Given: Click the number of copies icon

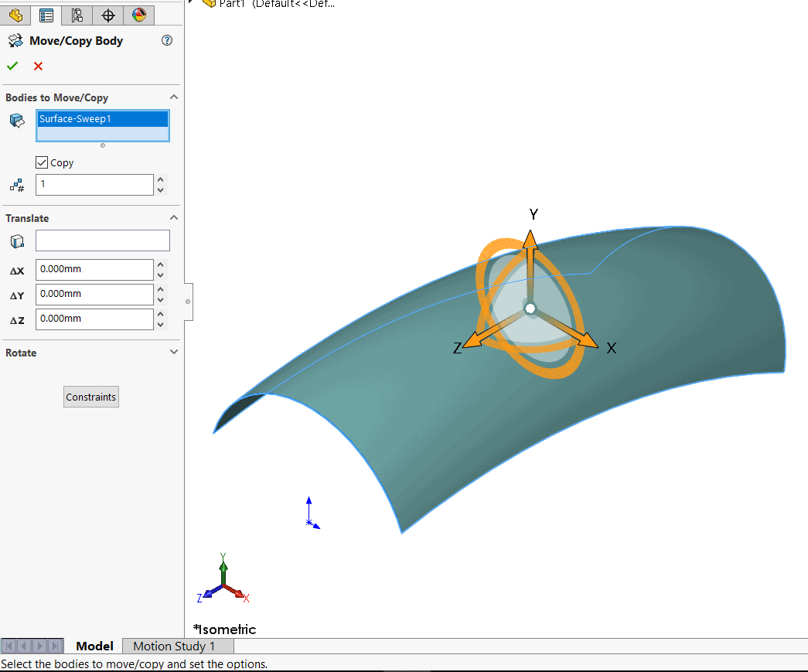Looking at the screenshot, I should [17, 185].
